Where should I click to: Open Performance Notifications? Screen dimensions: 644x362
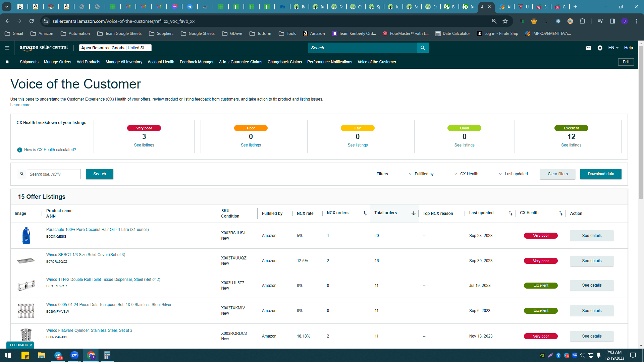[330, 62]
